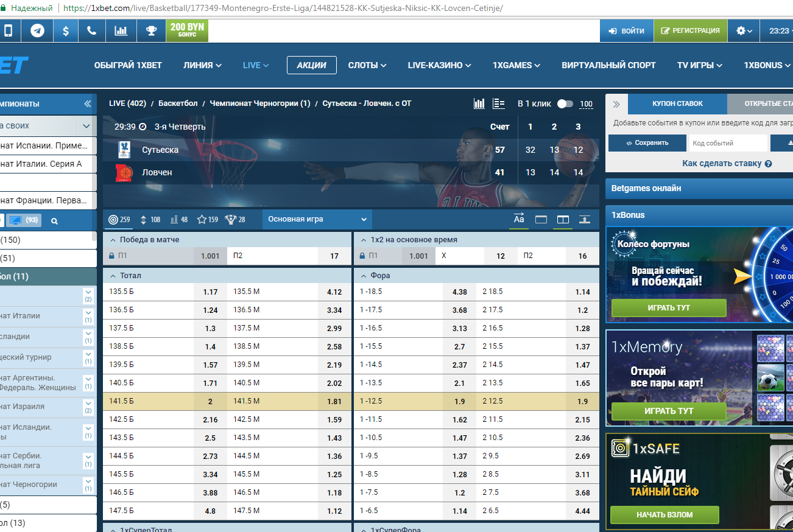
Task: Switch to single-column market layout
Action: coord(541,220)
